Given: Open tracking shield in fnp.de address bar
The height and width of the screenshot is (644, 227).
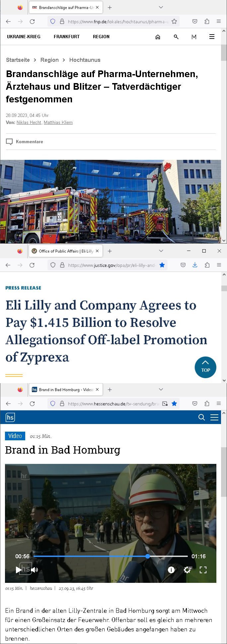Looking at the screenshot, I should pyautogui.click(x=53, y=22).
